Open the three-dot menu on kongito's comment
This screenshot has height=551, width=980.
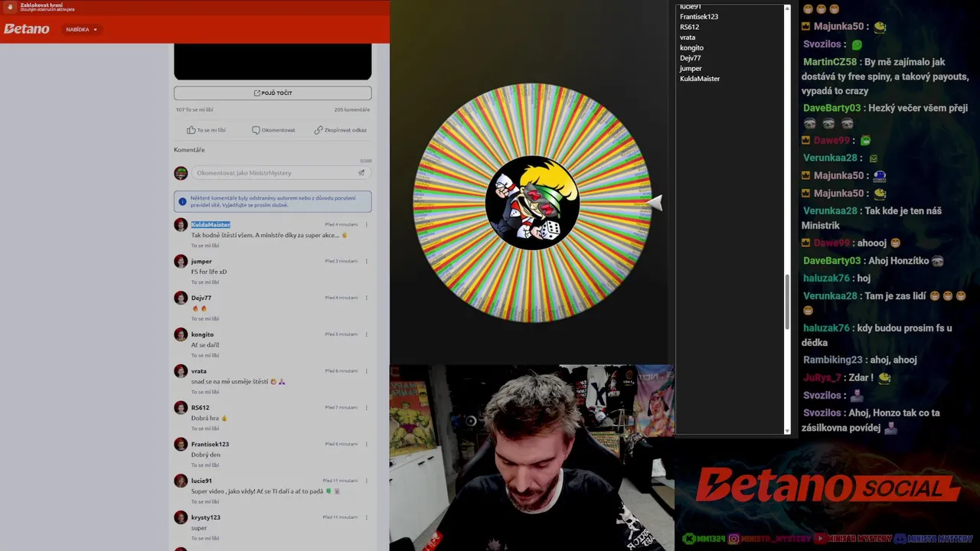(x=367, y=334)
